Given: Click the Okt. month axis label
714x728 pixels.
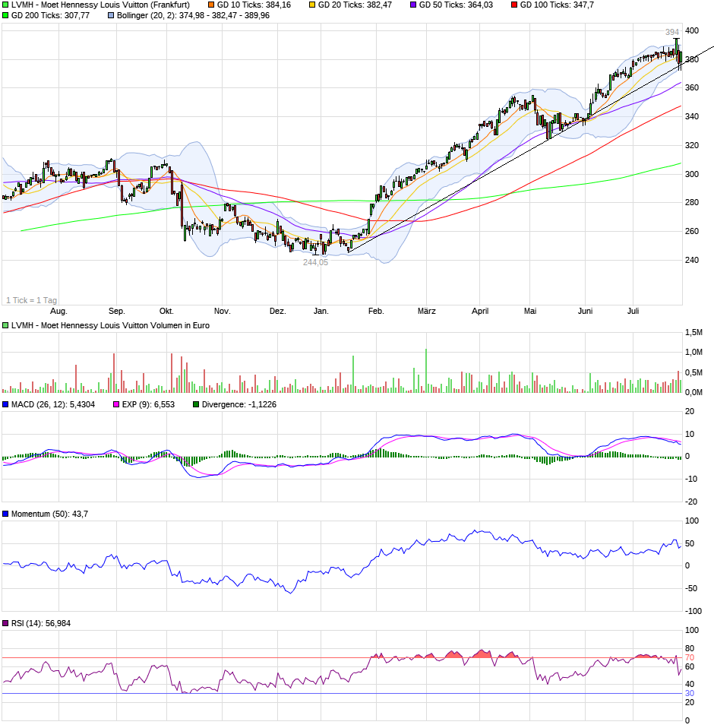Looking at the screenshot, I should point(166,311).
